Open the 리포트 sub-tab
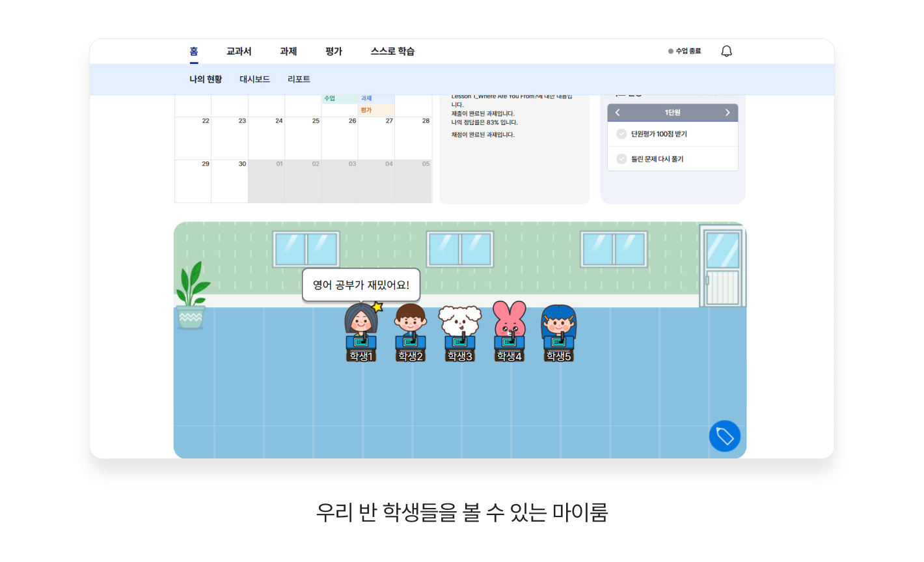Image resolution: width=924 pixels, height=562 pixels. (299, 79)
